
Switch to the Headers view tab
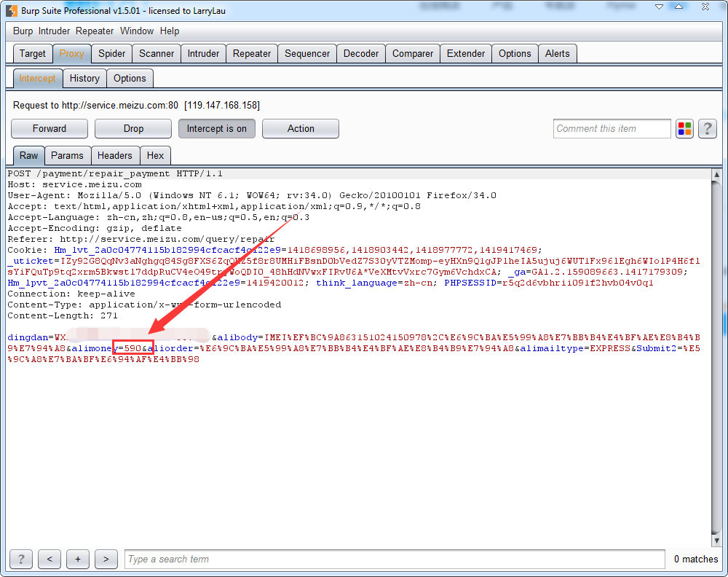[115, 155]
